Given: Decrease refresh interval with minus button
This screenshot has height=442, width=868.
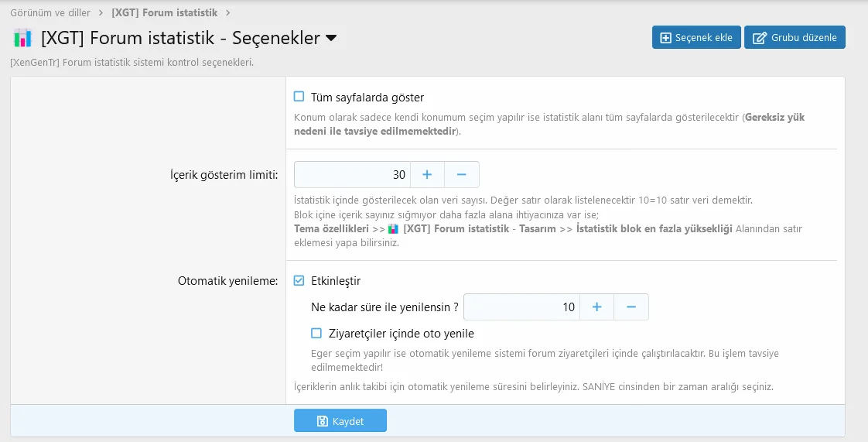Looking at the screenshot, I should pyautogui.click(x=630, y=307).
